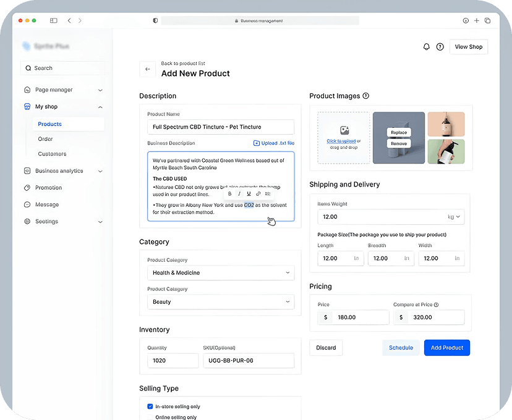
Task: Click the back arrow to product list
Action: pyautogui.click(x=148, y=69)
